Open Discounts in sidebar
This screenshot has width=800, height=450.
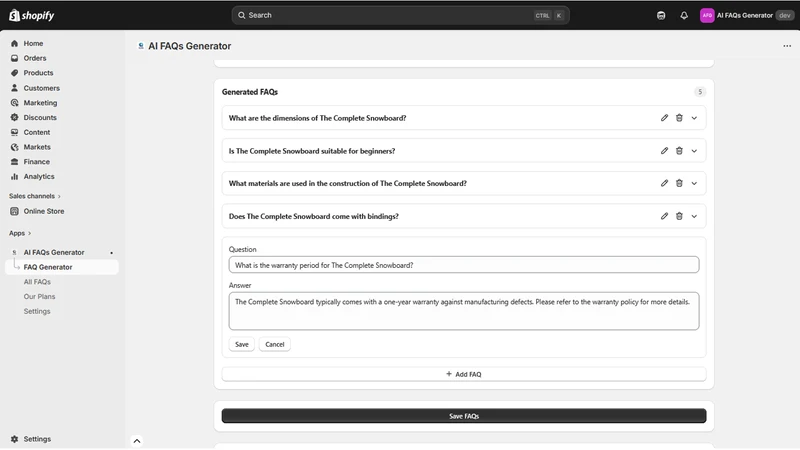coord(40,117)
